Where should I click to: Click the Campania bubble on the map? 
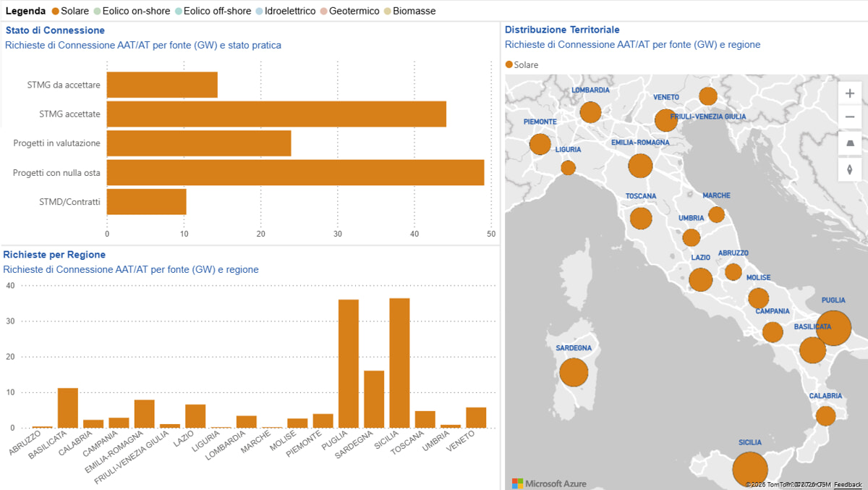(773, 332)
